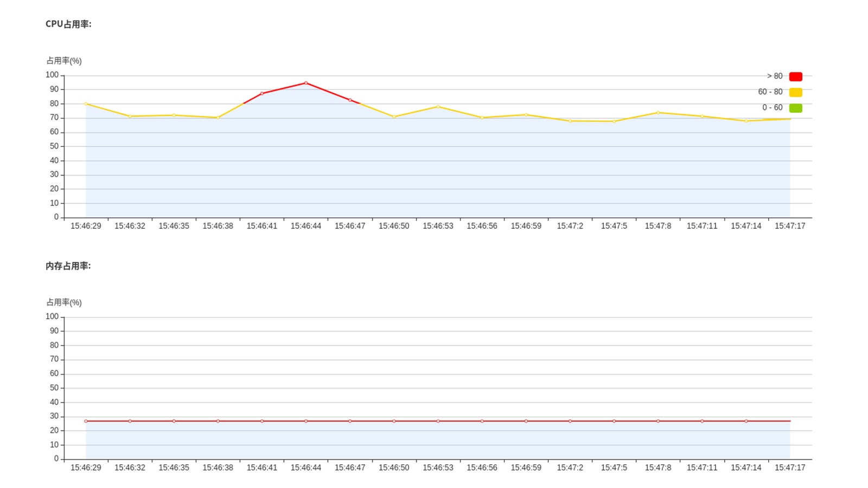
Task: Click memory chart x-axis label 15:46:38
Action: click(218, 468)
